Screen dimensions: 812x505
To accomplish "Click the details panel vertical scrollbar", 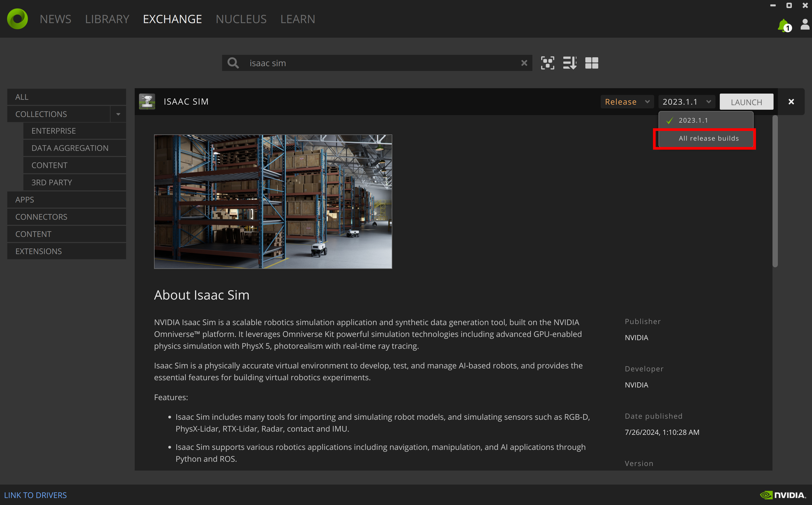I will tap(775, 191).
